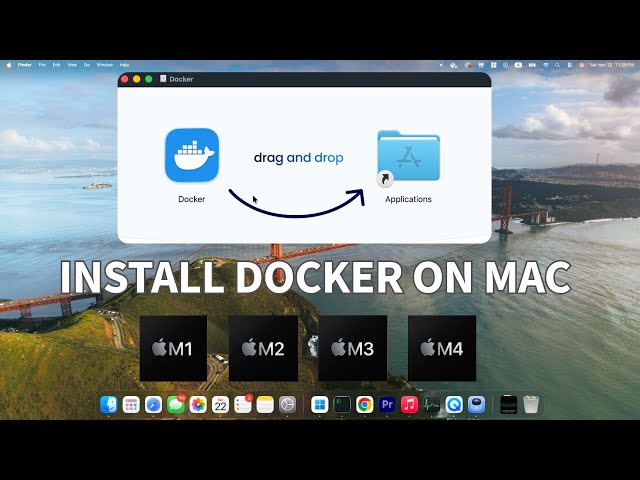Open the Help menu
Viewport: 640px width, 480px height.
click(124, 65)
